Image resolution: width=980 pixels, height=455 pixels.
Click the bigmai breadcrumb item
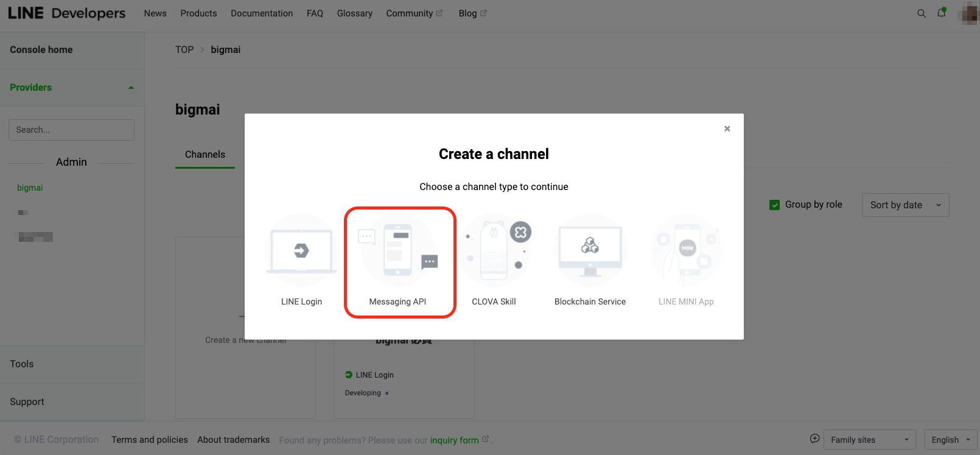(x=226, y=50)
